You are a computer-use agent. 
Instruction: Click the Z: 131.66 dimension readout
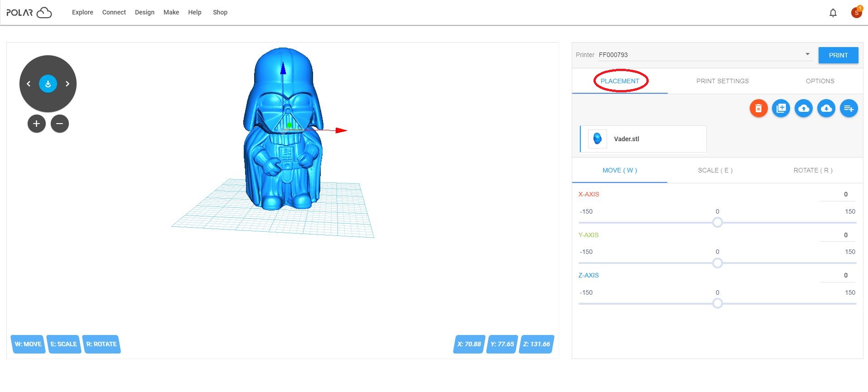(x=537, y=344)
